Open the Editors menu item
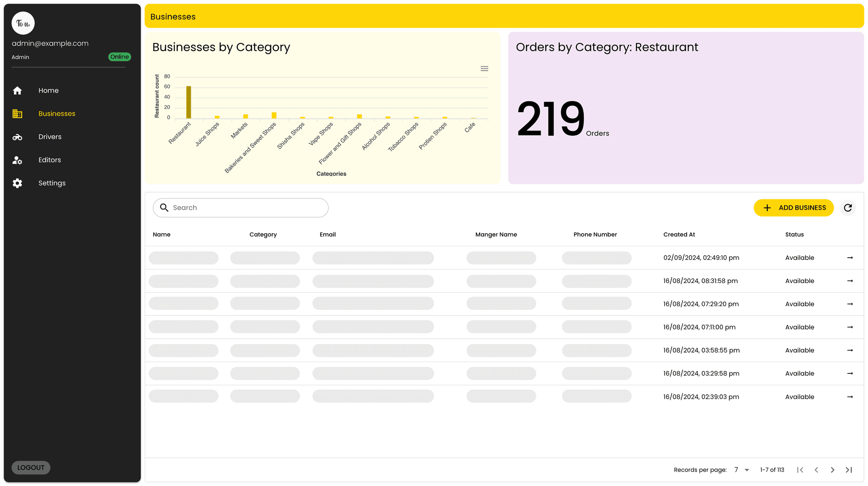This screenshot has width=868, height=486. 50,160
